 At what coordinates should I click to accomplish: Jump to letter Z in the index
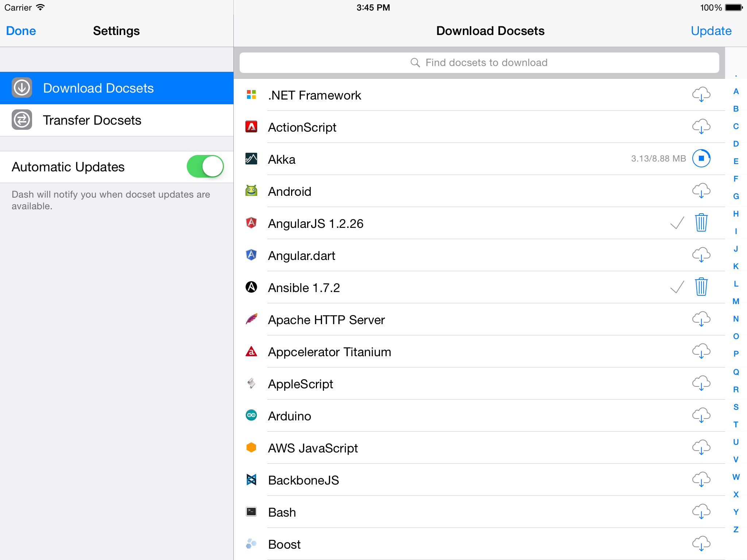pos(736,529)
